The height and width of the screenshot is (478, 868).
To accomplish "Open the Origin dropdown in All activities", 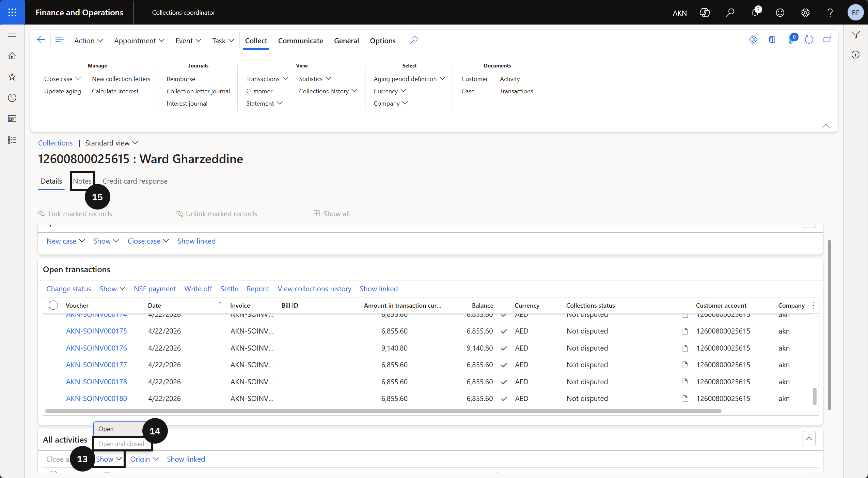I will click(x=144, y=459).
